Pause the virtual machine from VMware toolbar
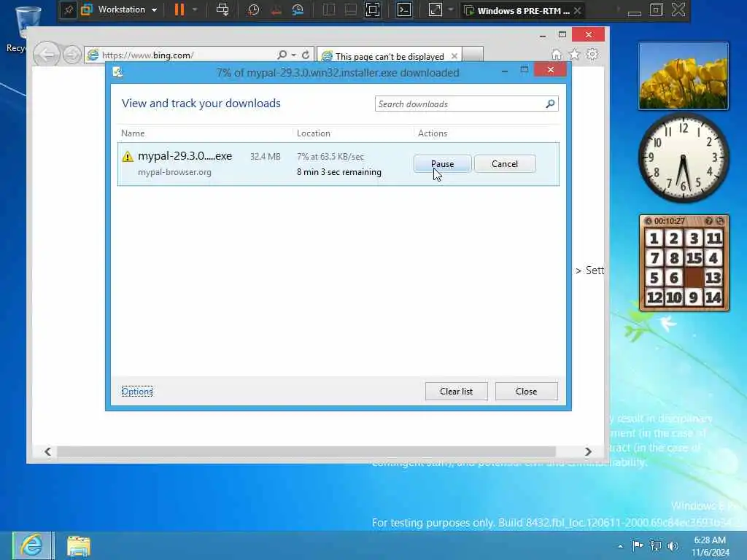The height and width of the screenshot is (560, 747). click(x=179, y=9)
